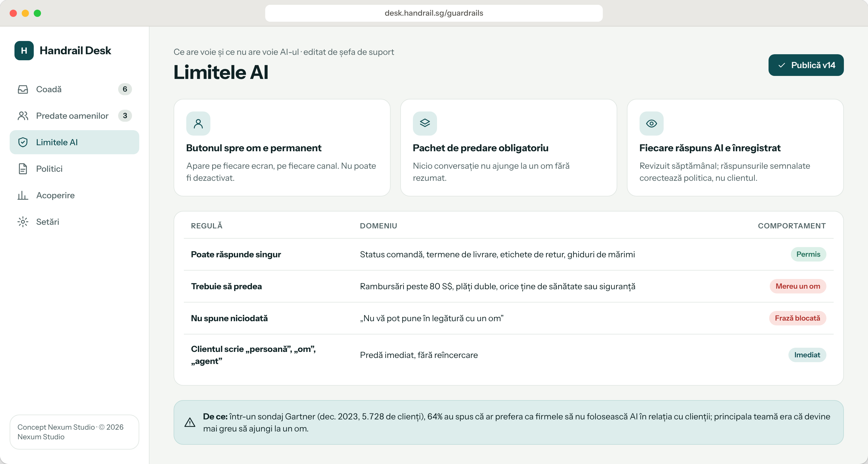868x464 pixels.
Task: Click the Concept Nexum Studio footer note
Action: click(74, 432)
